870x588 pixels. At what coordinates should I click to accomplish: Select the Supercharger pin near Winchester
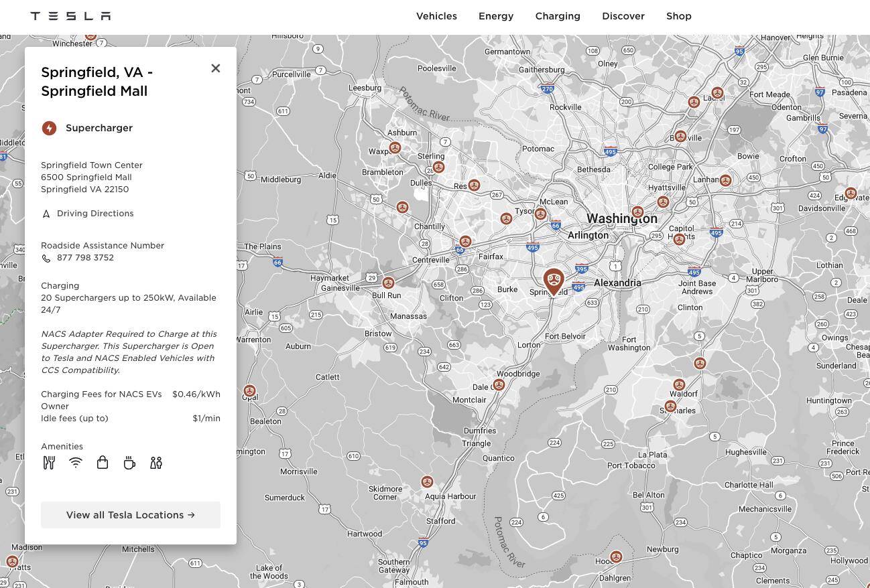(x=90, y=35)
